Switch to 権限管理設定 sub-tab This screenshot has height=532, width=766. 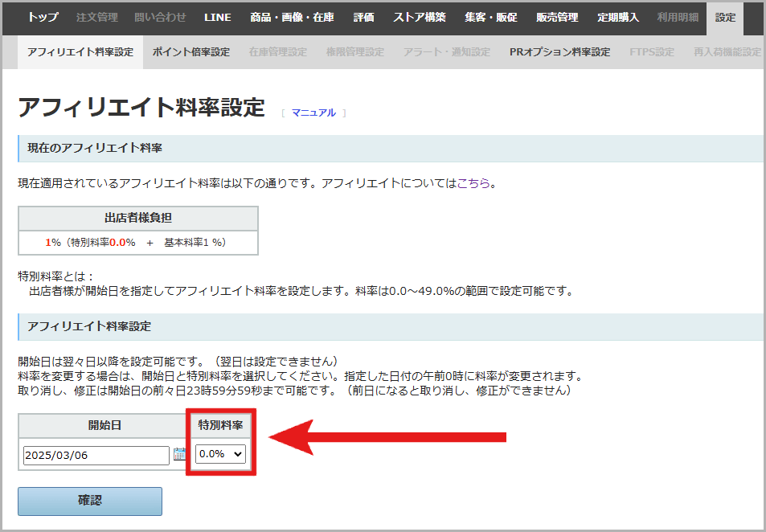355,52
